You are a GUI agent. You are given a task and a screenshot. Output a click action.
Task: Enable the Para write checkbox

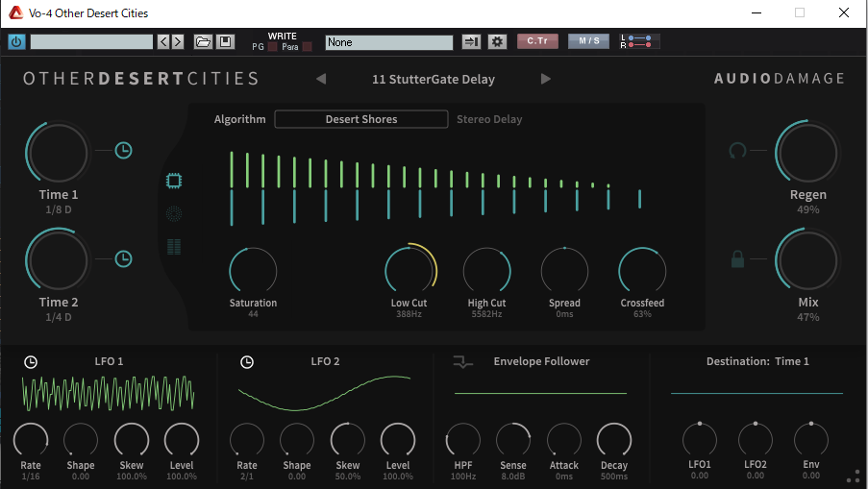pos(307,47)
